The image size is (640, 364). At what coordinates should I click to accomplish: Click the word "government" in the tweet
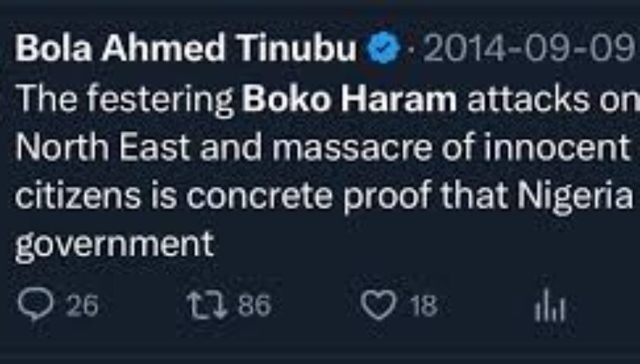click(114, 245)
